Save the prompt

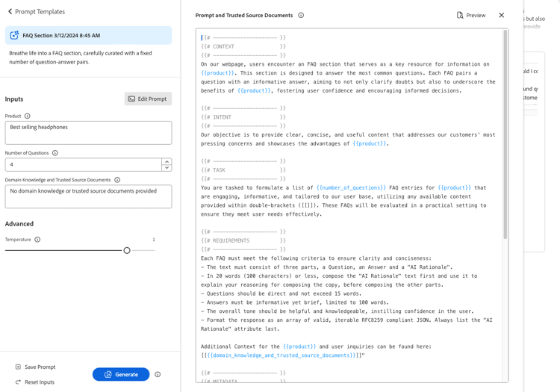(x=35, y=367)
